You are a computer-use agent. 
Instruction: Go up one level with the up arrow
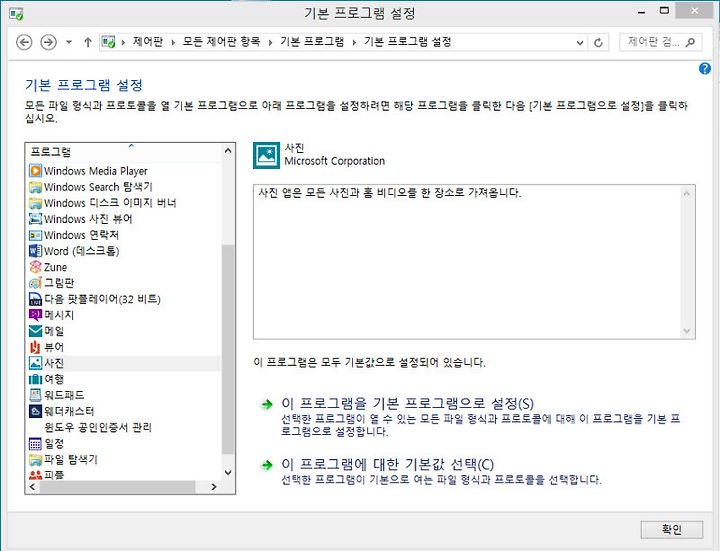88,42
